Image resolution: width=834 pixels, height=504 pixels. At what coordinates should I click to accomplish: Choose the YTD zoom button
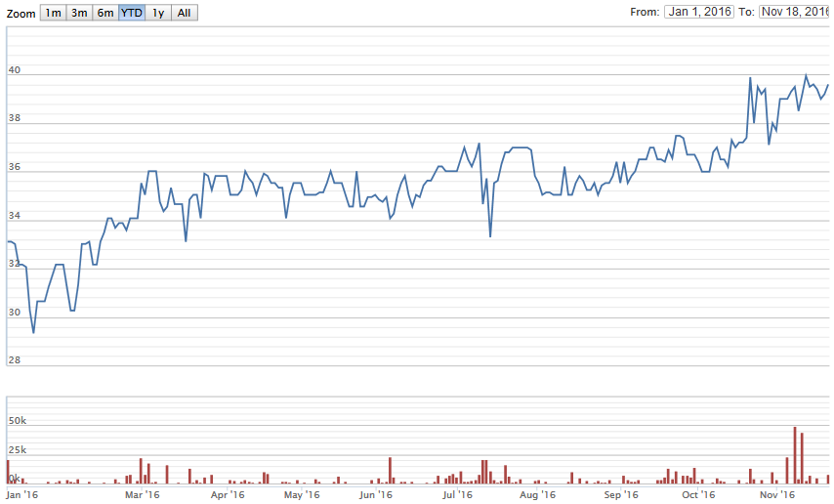point(131,13)
